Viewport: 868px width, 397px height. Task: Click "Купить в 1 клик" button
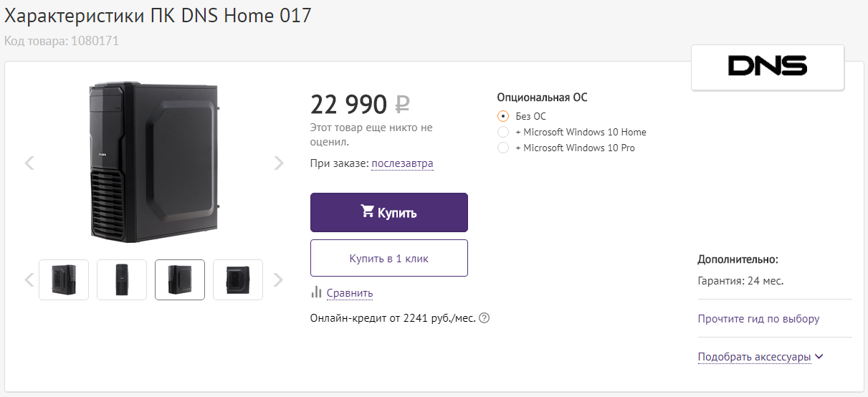click(388, 258)
